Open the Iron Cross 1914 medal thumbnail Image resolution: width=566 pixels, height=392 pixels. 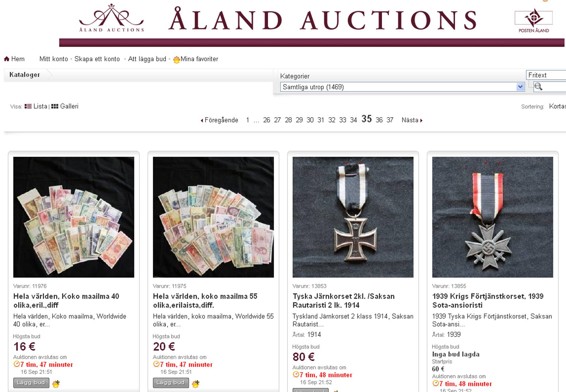(x=353, y=217)
